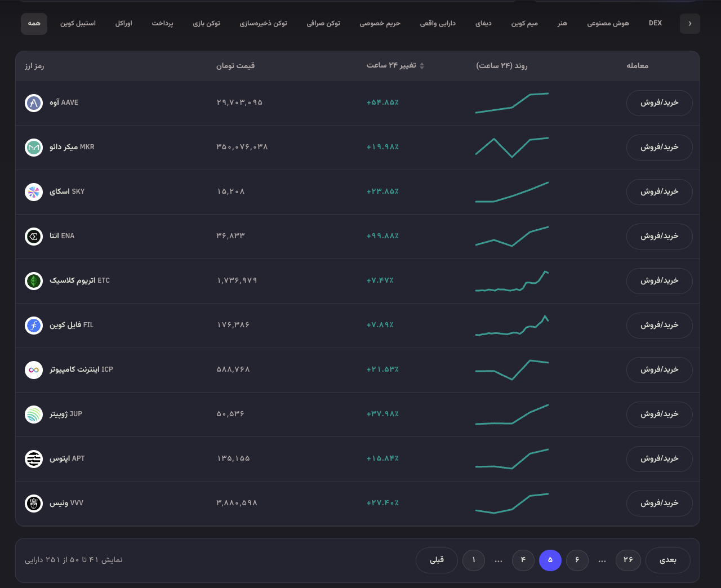This screenshot has height=588, width=721.
Task: Click ENA change +۹۹.۸۸٪
Action: tap(383, 237)
